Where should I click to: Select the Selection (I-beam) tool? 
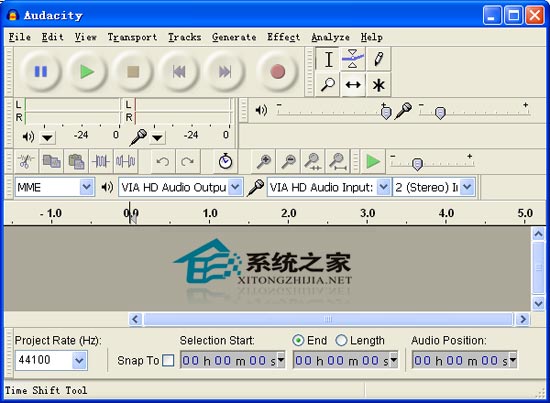coord(328,59)
